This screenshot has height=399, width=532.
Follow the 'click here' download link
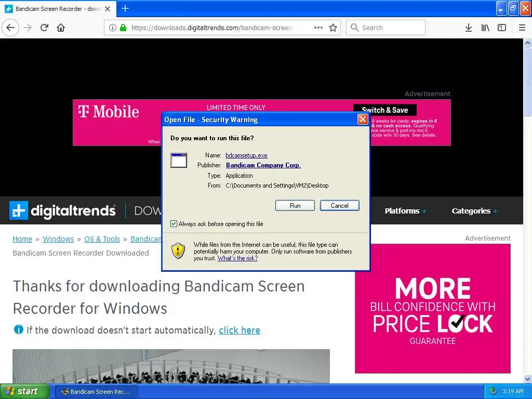click(240, 330)
